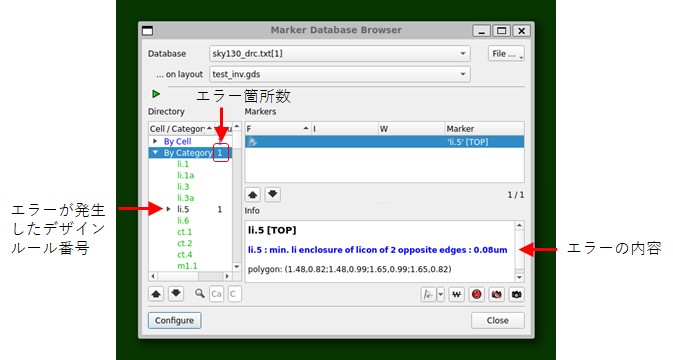The image size is (673, 360).
Task: Click Info panel scrollbar down arrow
Action: pos(519,277)
